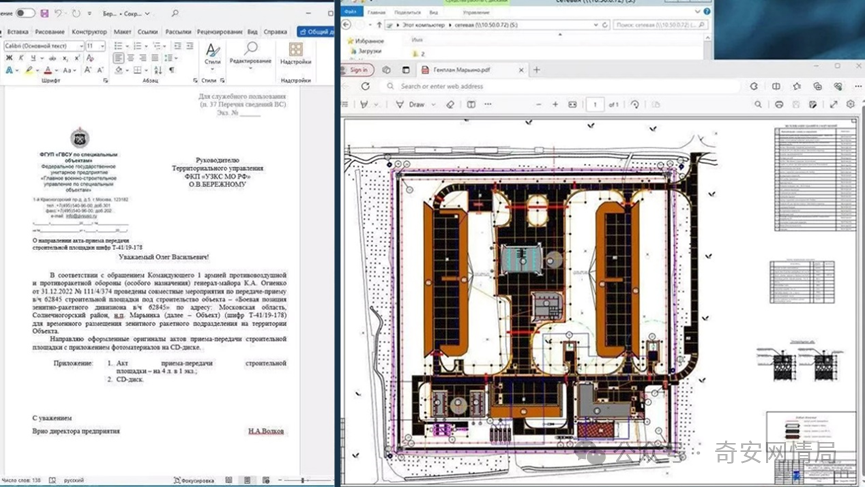Open PDF viewer settings gear
Image resolution: width=865 pixels, height=487 pixels.
tap(851, 104)
